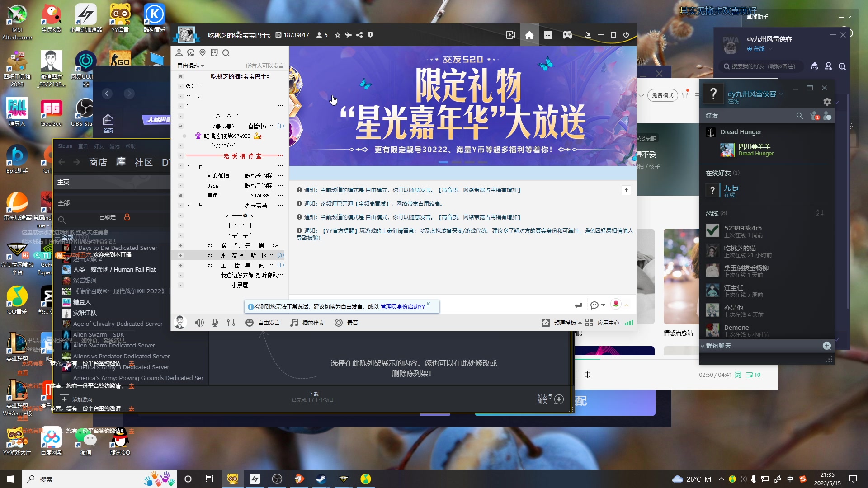The height and width of the screenshot is (488, 868).
Task: Open the YY channel notice board icon
Action: 214,52
